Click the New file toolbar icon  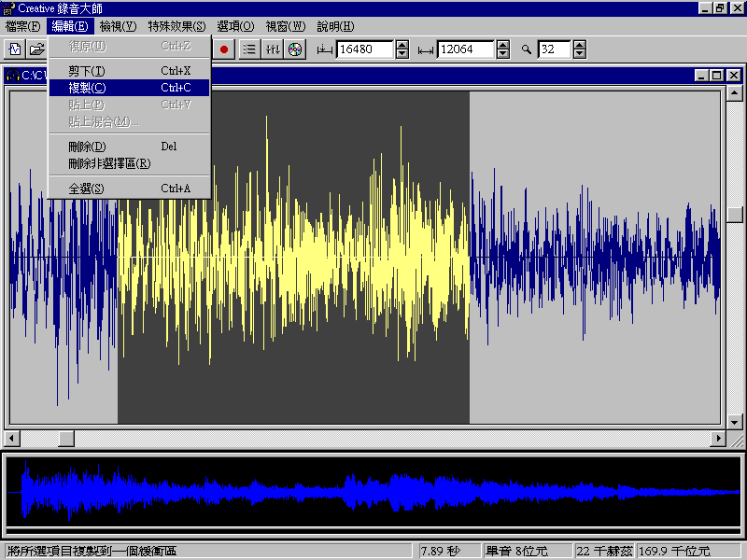click(15, 49)
